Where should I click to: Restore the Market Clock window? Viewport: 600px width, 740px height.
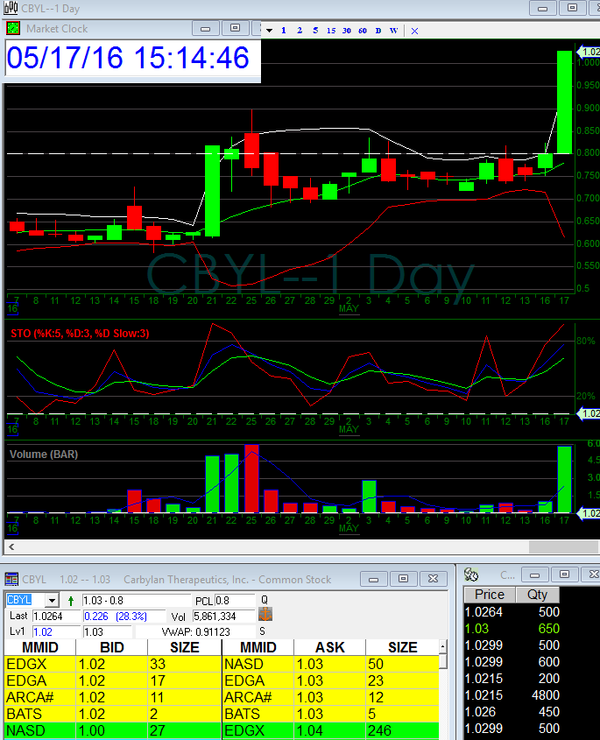click(235, 28)
